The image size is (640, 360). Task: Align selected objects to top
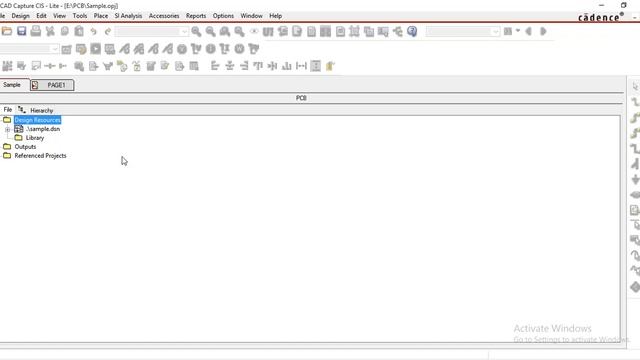click(258, 66)
